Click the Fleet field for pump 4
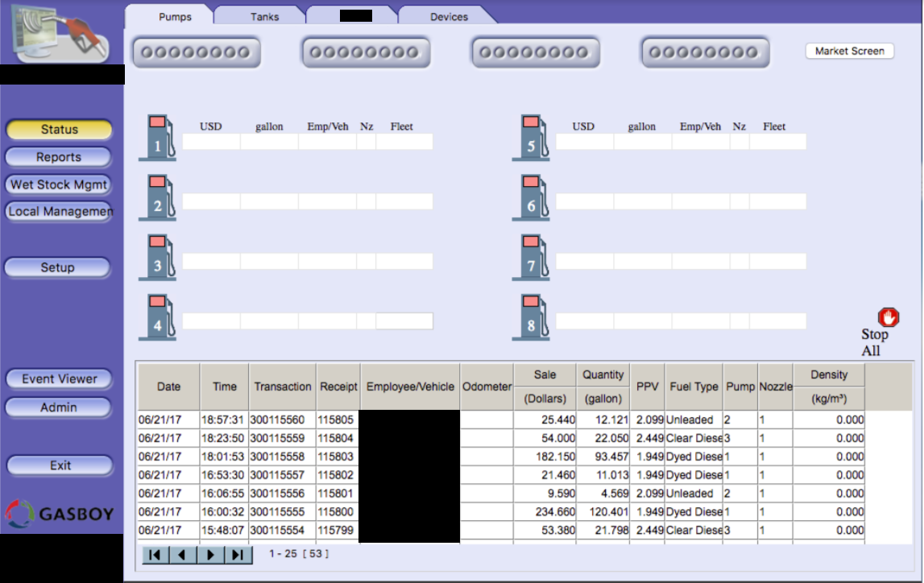The width and height of the screenshot is (924, 583). tap(404, 321)
